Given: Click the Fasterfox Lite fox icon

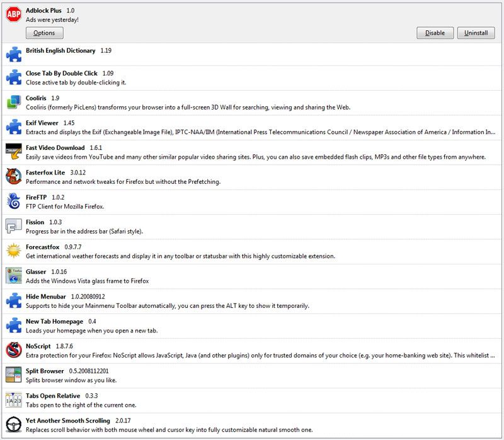Looking at the screenshot, I should (14, 176).
